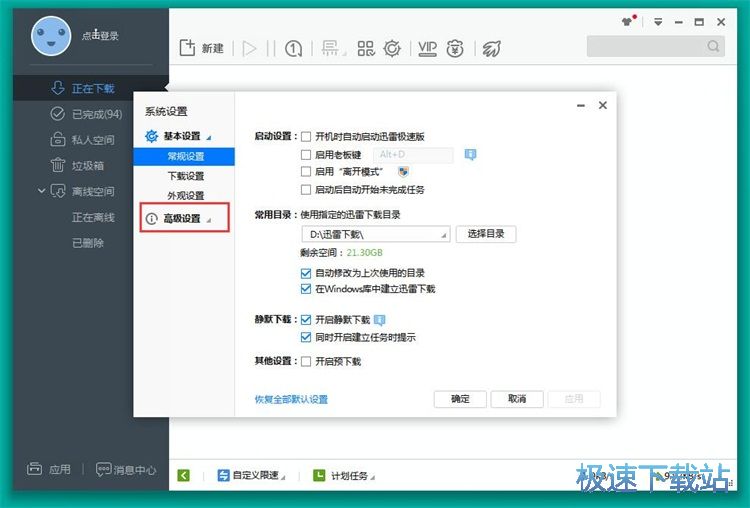Select the 下载设置 settings tab
750x508 pixels.
point(186,176)
